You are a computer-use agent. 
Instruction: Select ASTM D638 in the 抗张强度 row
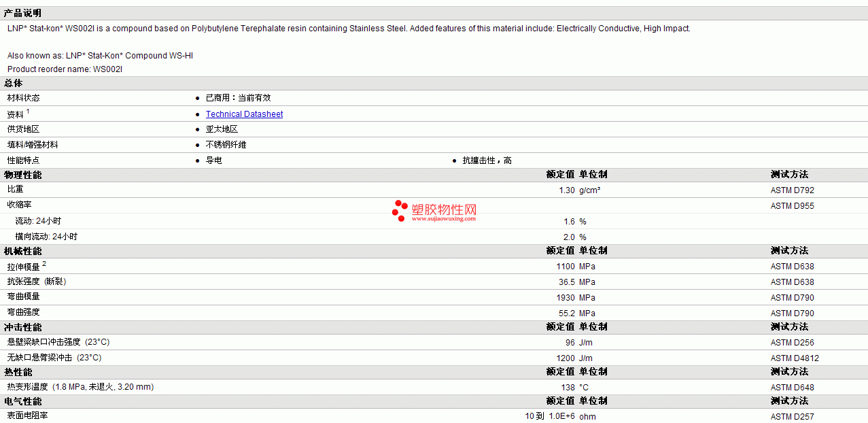pyautogui.click(x=793, y=282)
